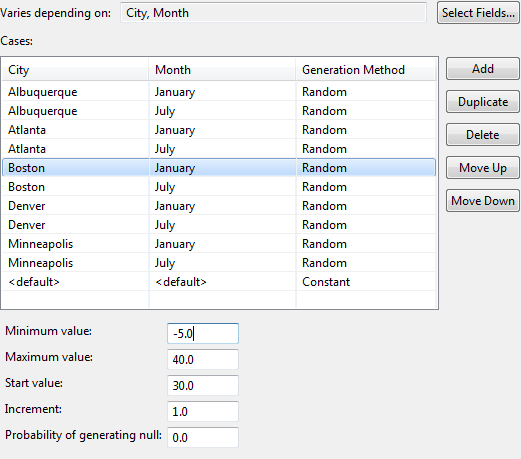The width and height of the screenshot is (521, 459).
Task: Select the Albuquerque January row
Action: click(219, 92)
